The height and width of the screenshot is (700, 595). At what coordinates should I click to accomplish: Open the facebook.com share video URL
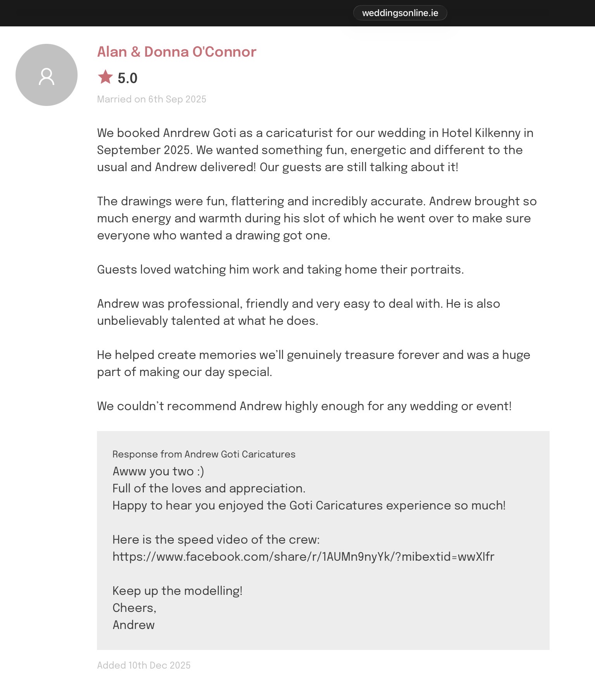coord(303,557)
